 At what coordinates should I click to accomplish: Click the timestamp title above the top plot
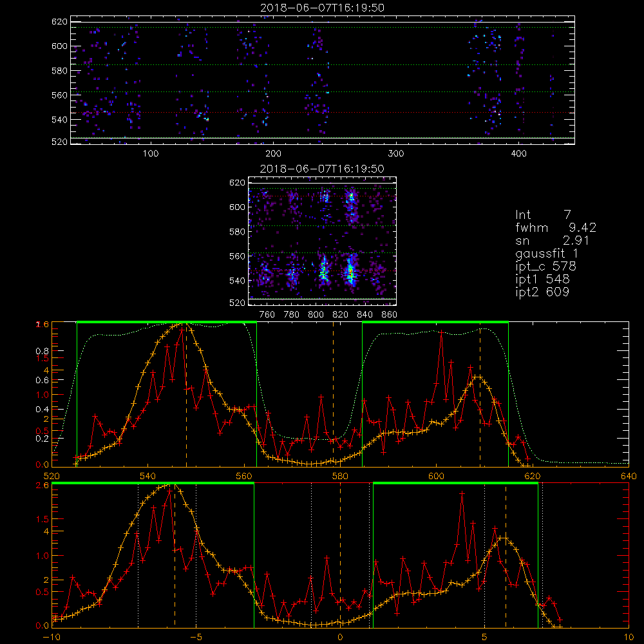323,8
